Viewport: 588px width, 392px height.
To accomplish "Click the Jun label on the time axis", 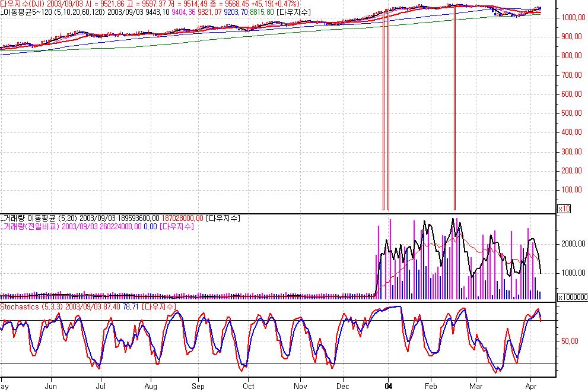I will pos(51,385).
